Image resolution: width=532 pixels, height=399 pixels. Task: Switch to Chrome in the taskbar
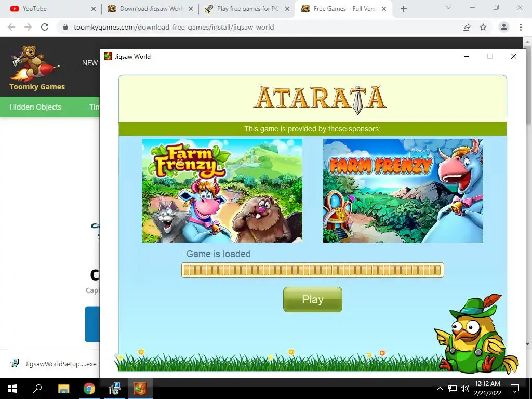click(x=89, y=389)
